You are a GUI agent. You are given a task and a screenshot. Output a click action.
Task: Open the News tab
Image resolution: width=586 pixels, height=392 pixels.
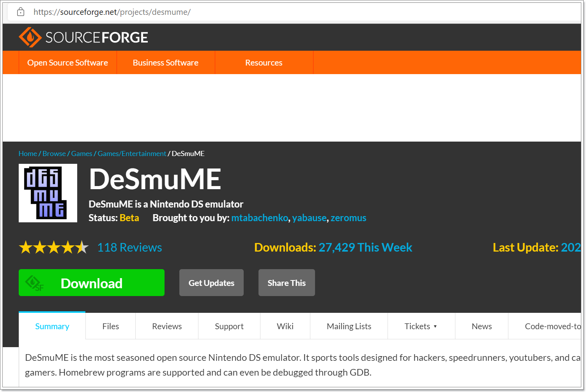pos(482,326)
